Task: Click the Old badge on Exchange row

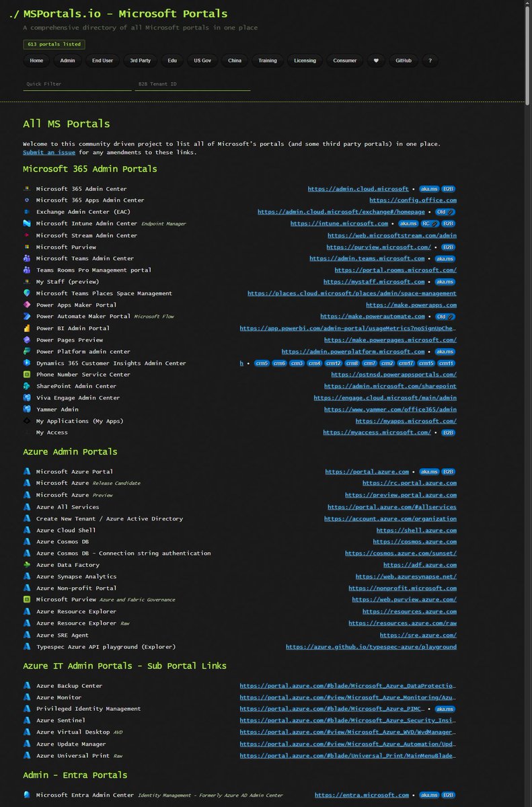Action: (x=445, y=212)
